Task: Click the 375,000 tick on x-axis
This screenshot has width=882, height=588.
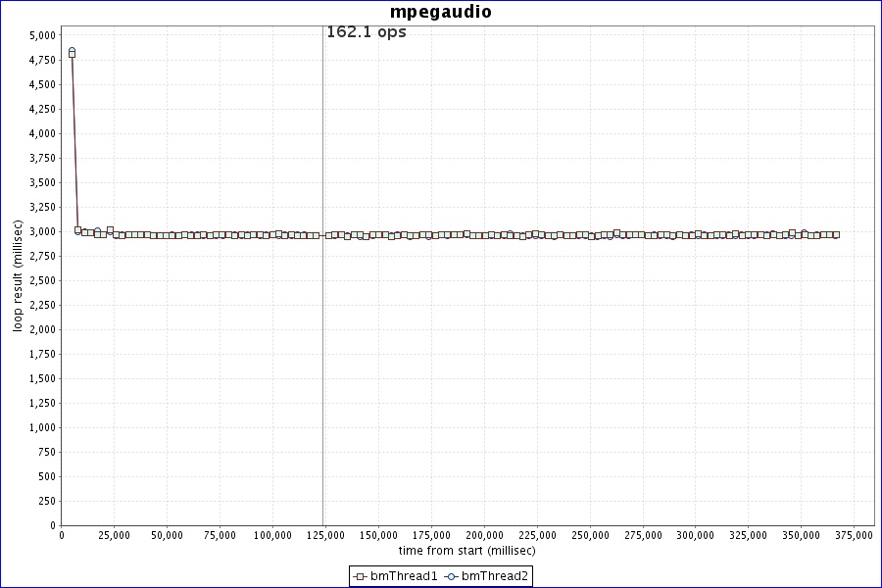Action: click(x=854, y=535)
